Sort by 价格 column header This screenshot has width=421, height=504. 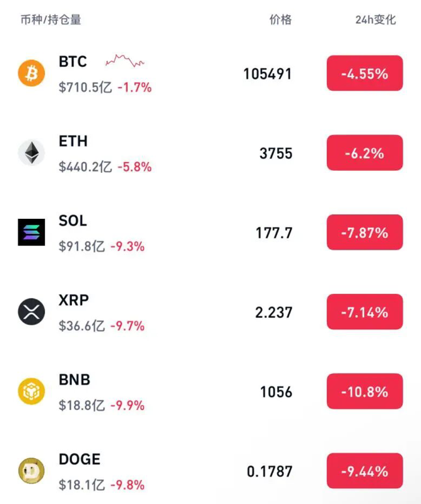point(280,20)
